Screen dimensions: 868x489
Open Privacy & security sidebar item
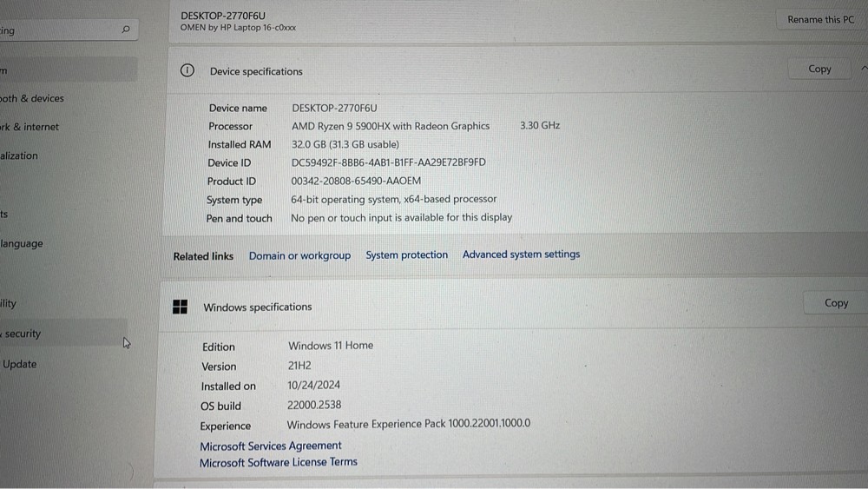[x=63, y=333]
